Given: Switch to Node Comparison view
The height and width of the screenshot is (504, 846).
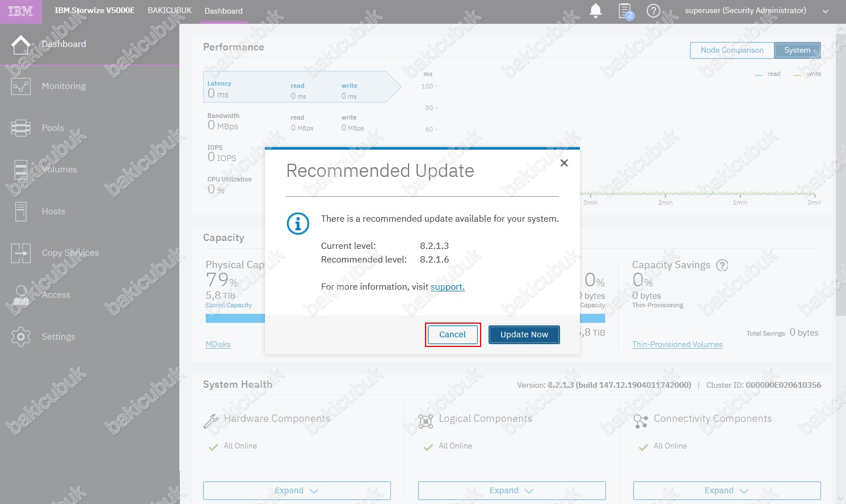Looking at the screenshot, I should (732, 50).
